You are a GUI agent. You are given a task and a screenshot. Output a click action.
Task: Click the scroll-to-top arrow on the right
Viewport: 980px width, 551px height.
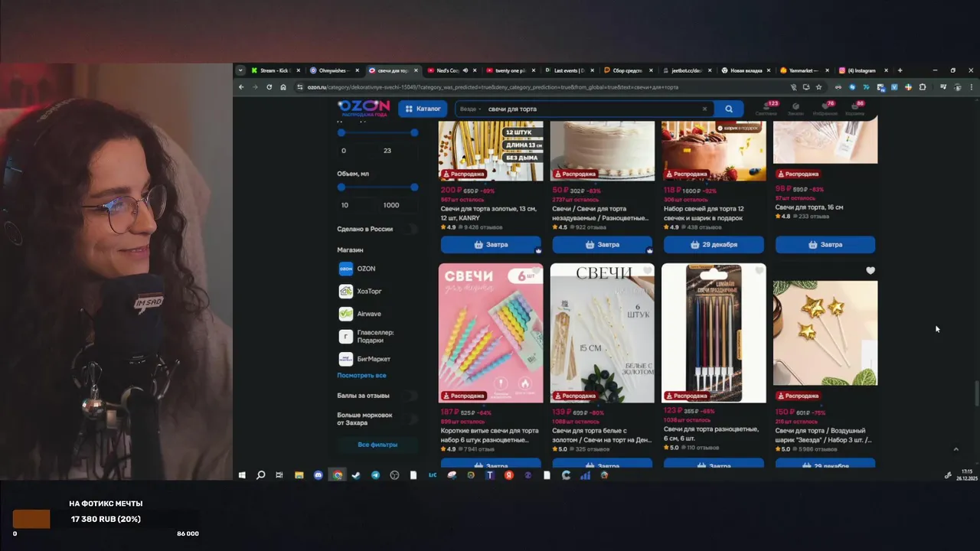pos(955,449)
